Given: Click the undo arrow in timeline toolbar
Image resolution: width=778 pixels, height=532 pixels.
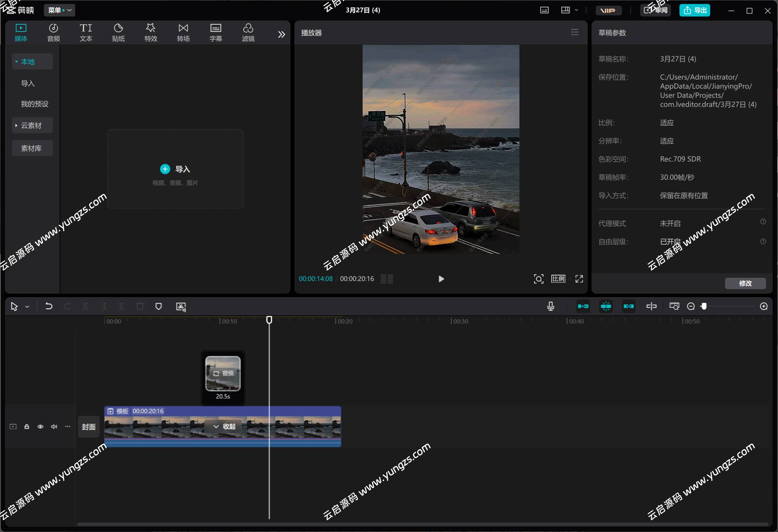Looking at the screenshot, I should point(49,306).
